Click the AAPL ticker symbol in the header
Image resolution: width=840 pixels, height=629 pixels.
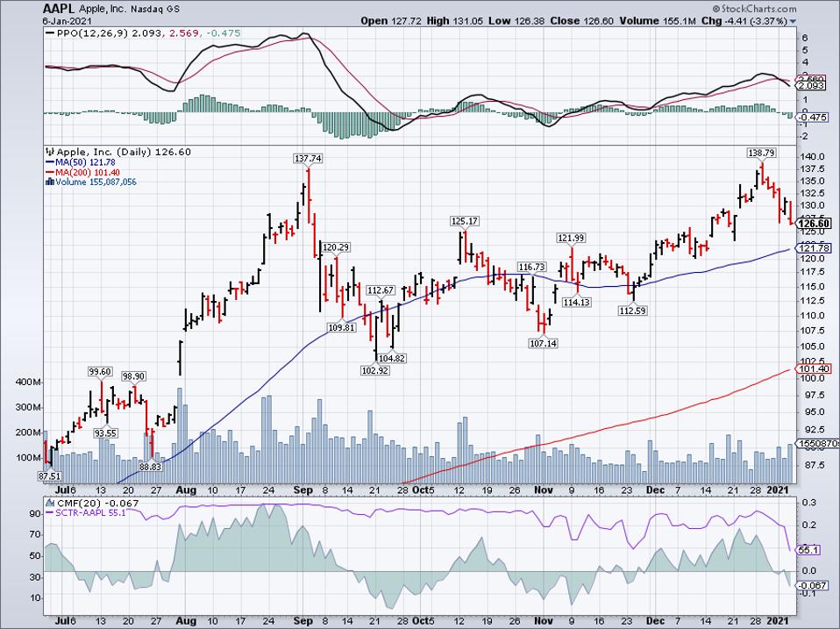[59, 9]
